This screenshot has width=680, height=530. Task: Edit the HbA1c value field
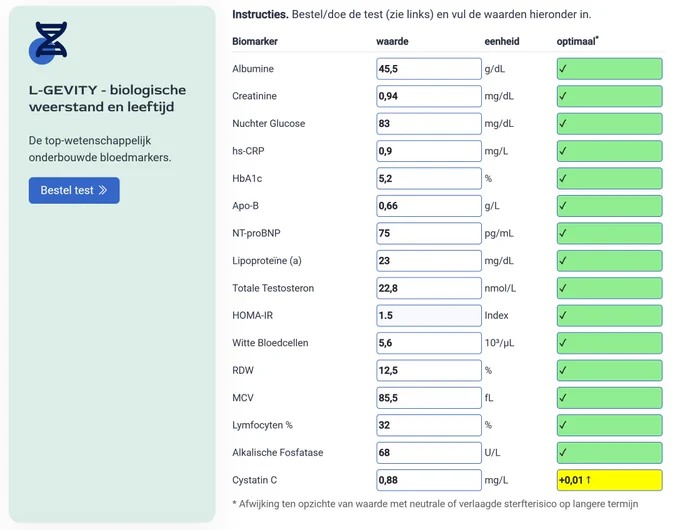pos(429,178)
